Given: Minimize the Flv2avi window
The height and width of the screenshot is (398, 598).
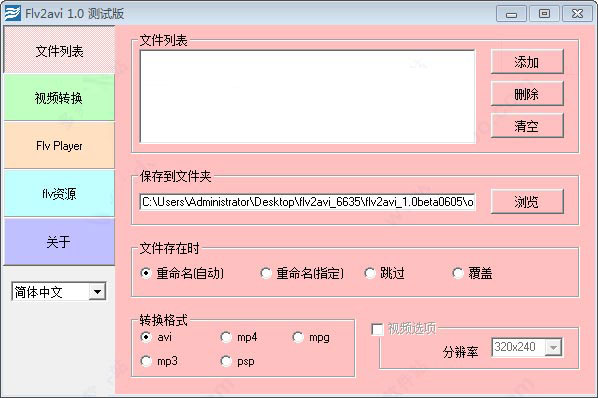Looking at the screenshot, I should click(511, 14).
